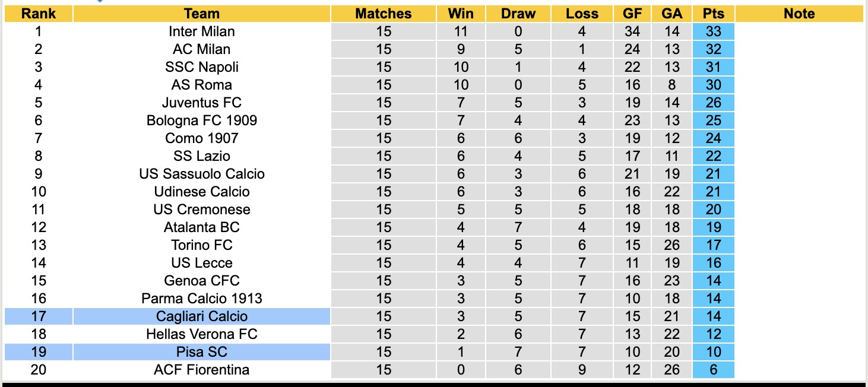Click the Win column header
This screenshot has height=387, width=868.
pos(461,14)
